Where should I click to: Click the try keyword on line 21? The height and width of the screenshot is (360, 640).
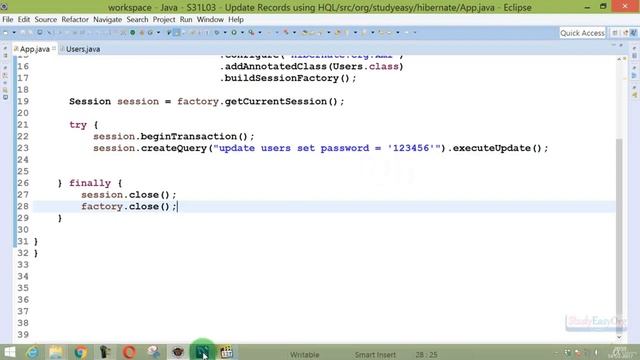pos(78,125)
